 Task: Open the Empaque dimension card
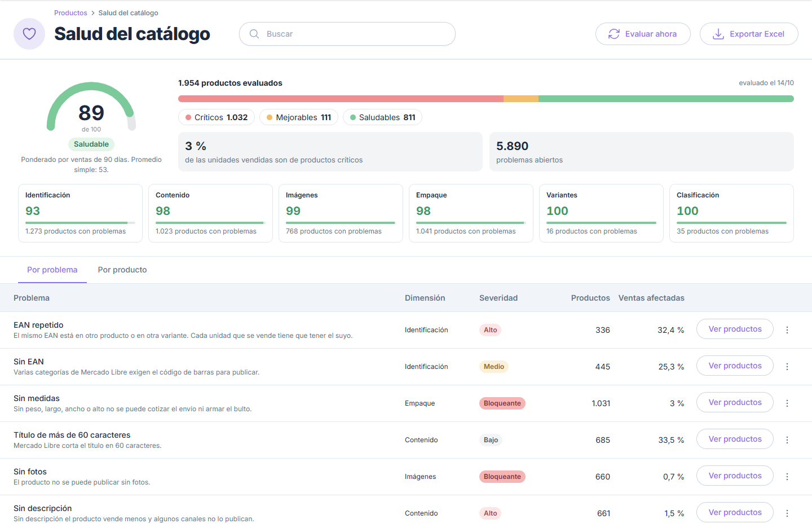point(471,213)
